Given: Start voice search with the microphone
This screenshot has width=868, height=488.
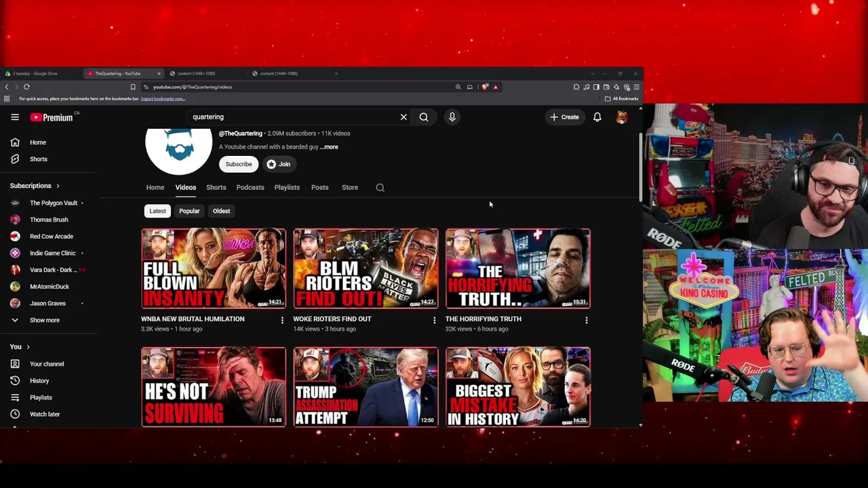Looking at the screenshot, I should pyautogui.click(x=452, y=117).
